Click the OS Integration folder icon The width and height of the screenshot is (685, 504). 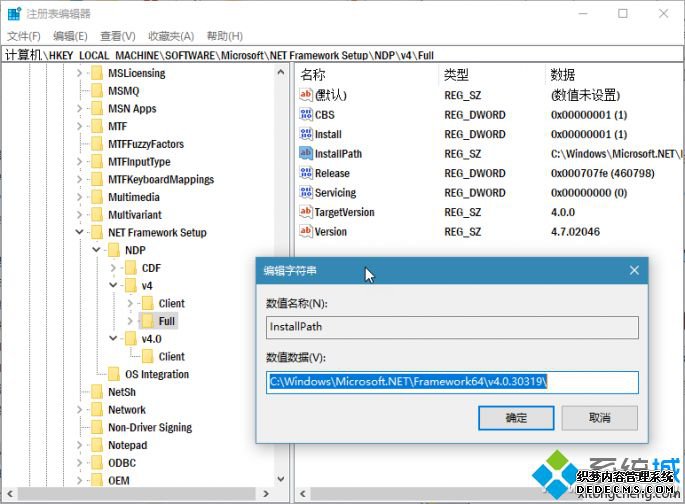point(114,374)
